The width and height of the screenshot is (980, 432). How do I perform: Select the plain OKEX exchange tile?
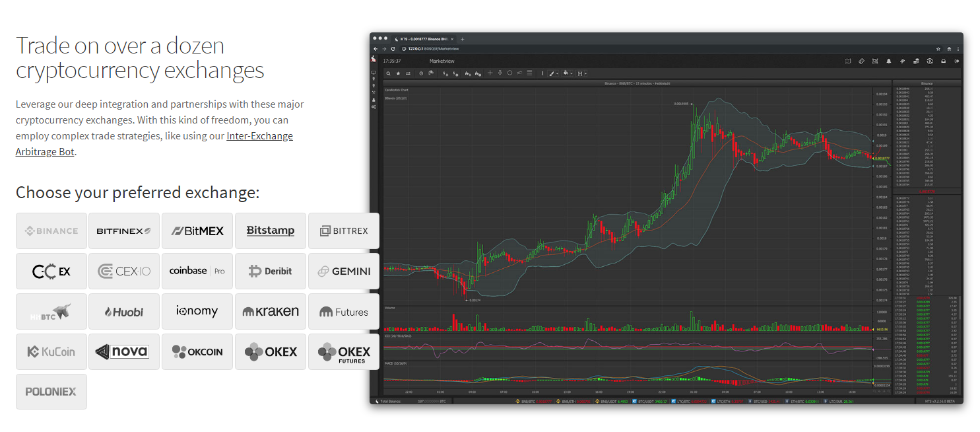tap(271, 351)
